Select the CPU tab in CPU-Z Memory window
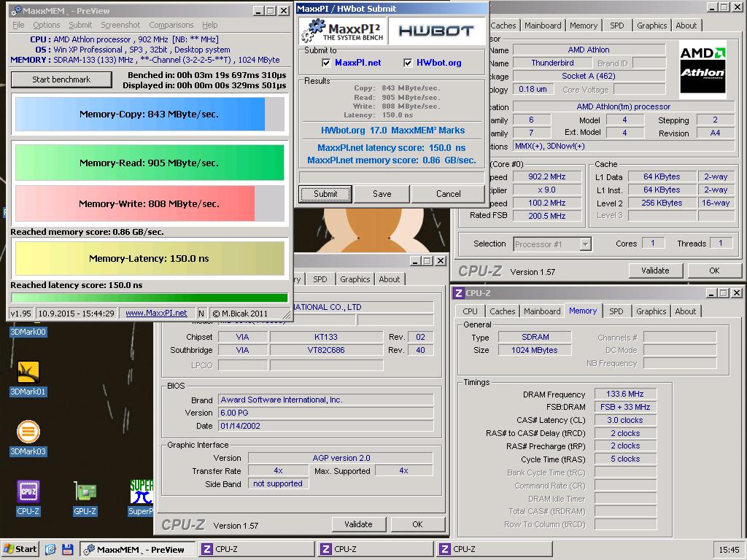 pyautogui.click(x=470, y=311)
